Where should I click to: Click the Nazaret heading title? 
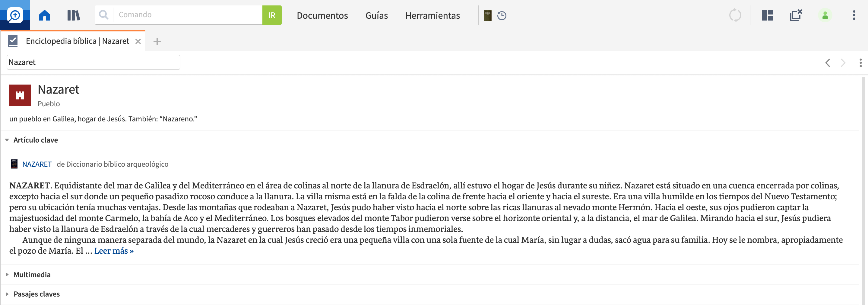[58, 89]
